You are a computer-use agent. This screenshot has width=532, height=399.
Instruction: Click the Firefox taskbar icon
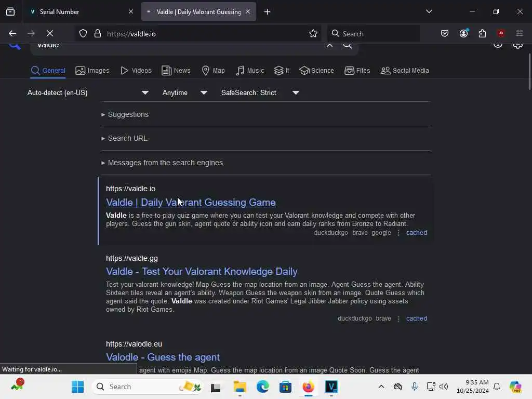[308, 387]
